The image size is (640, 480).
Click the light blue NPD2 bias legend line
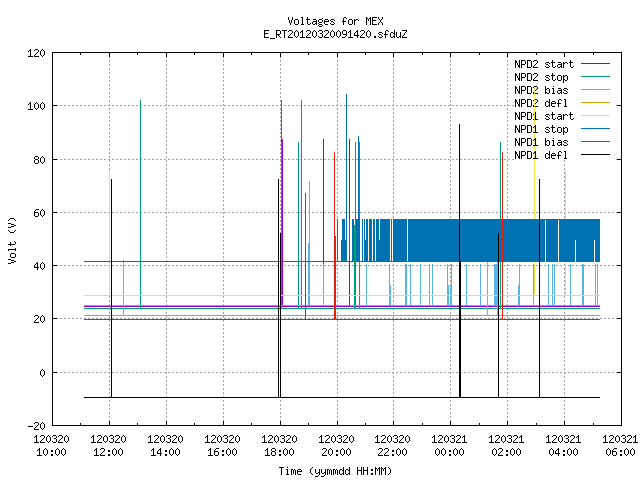pyautogui.click(x=595, y=89)
